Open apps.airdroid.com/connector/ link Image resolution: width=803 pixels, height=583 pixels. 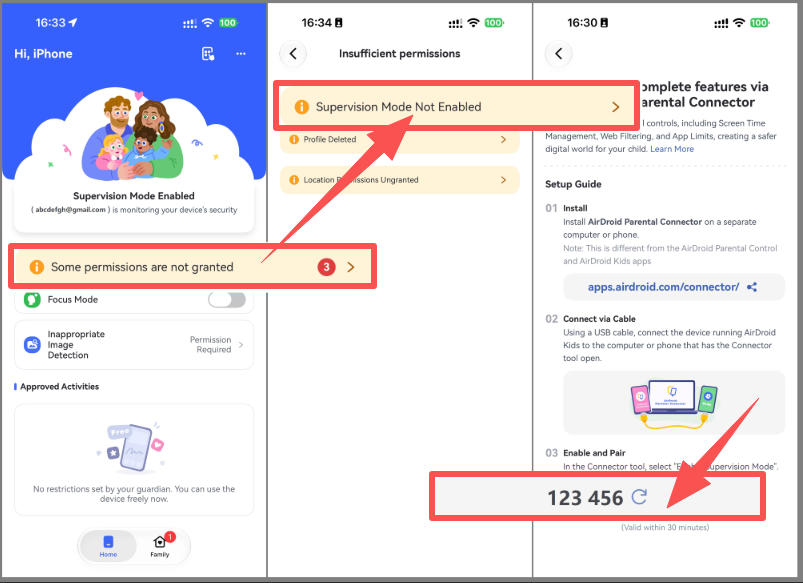coord(663,287)
